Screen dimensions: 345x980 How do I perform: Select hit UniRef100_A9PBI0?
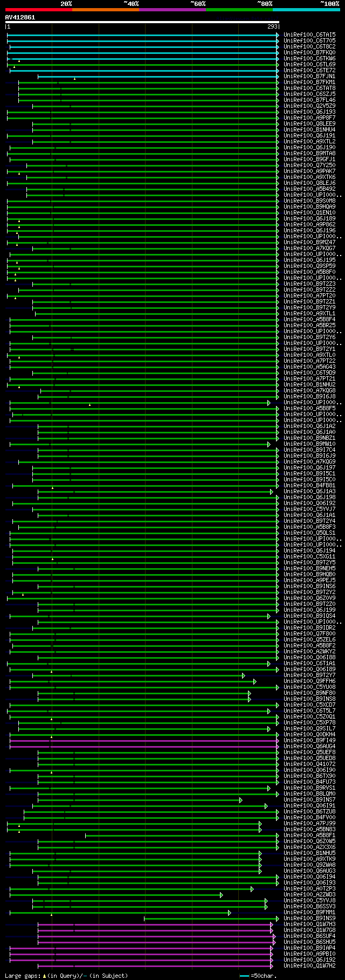click(x=309, y=954)
